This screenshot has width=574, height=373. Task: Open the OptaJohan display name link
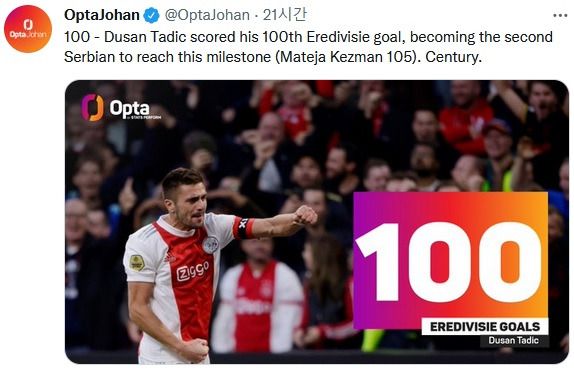(x=102, y=15)
